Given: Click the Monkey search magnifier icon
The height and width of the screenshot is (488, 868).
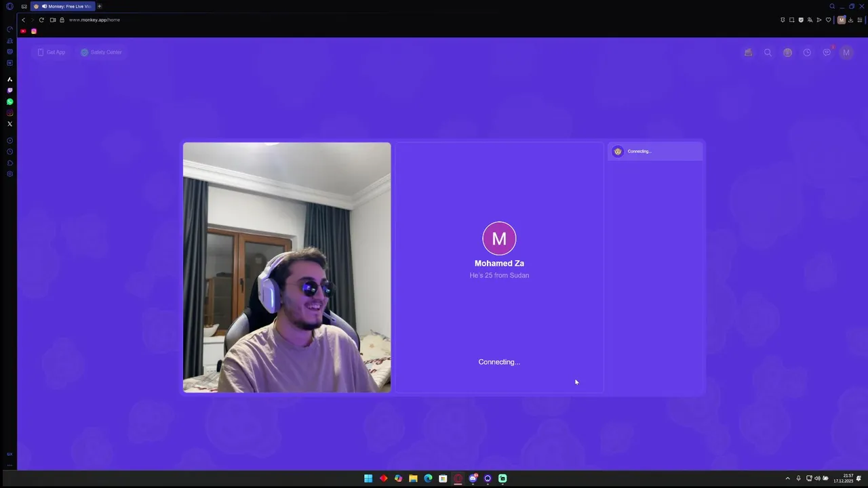Looking at the screenshot, I should click(x=768, y=52).
